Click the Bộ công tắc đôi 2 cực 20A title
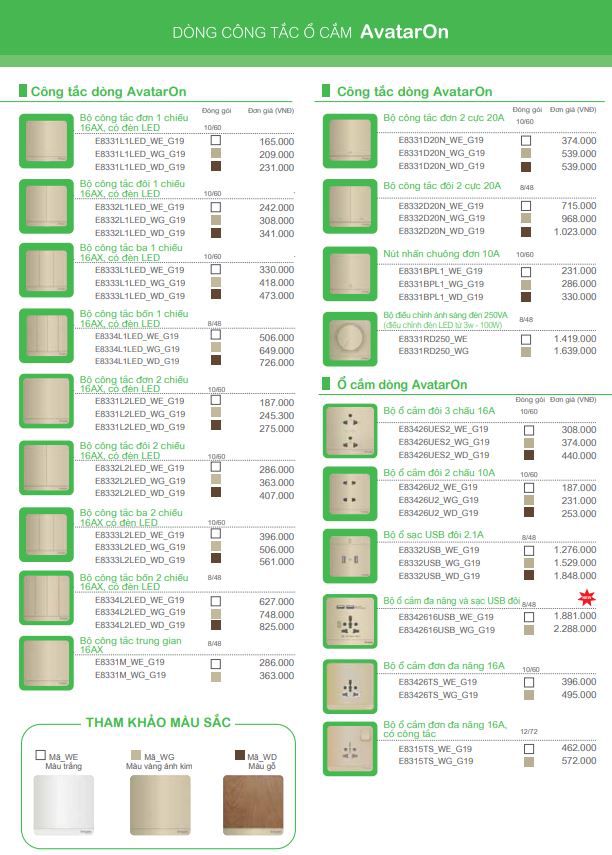Image resolution: width=612 pixels, height=855 pixels. coord(442,186)
